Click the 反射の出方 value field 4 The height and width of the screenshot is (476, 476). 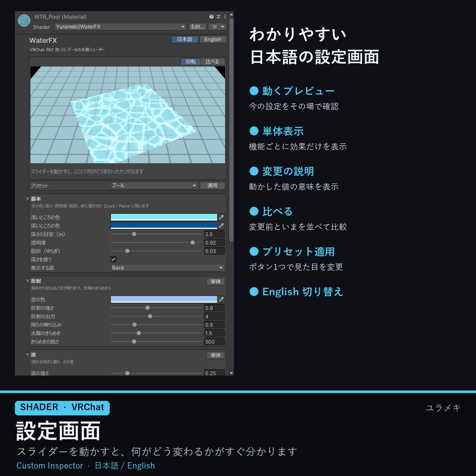[214, 316]
